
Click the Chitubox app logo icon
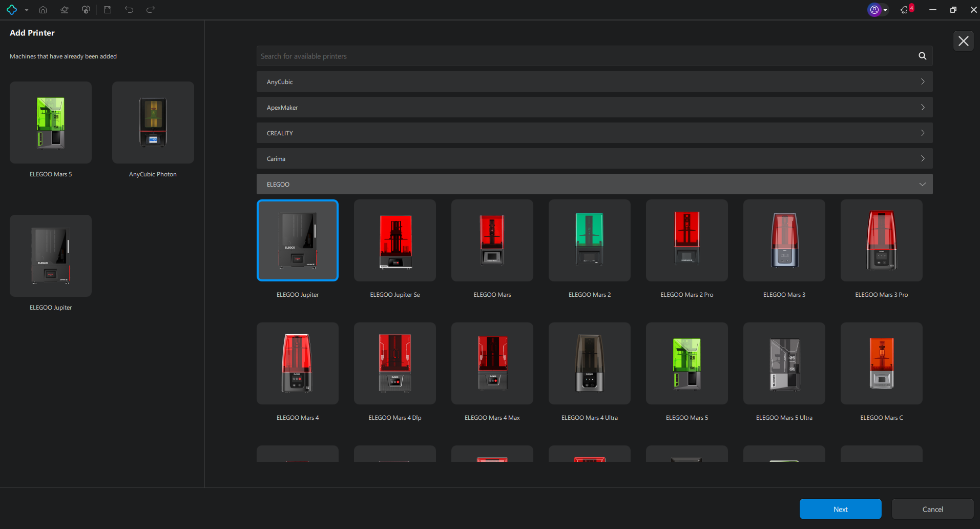(x=12, y=10)
